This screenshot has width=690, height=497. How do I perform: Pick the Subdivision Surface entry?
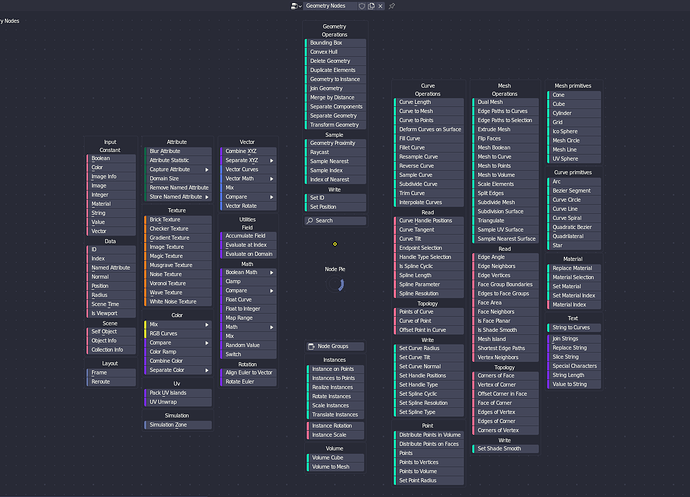505,211
